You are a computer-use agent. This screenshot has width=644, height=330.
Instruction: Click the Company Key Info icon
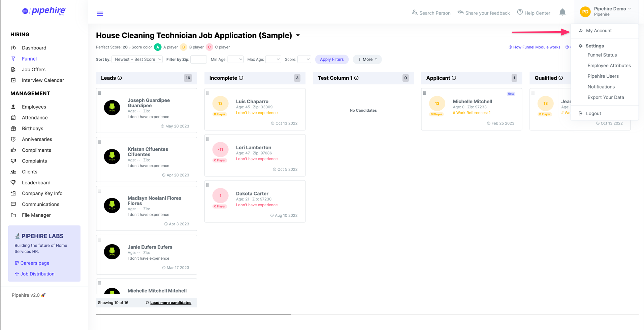(13, 193)
